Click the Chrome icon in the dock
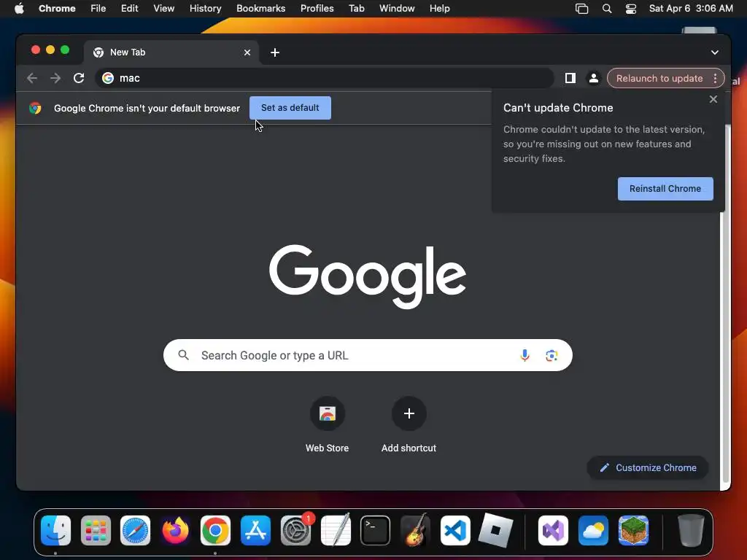 [x=215, y=531]
